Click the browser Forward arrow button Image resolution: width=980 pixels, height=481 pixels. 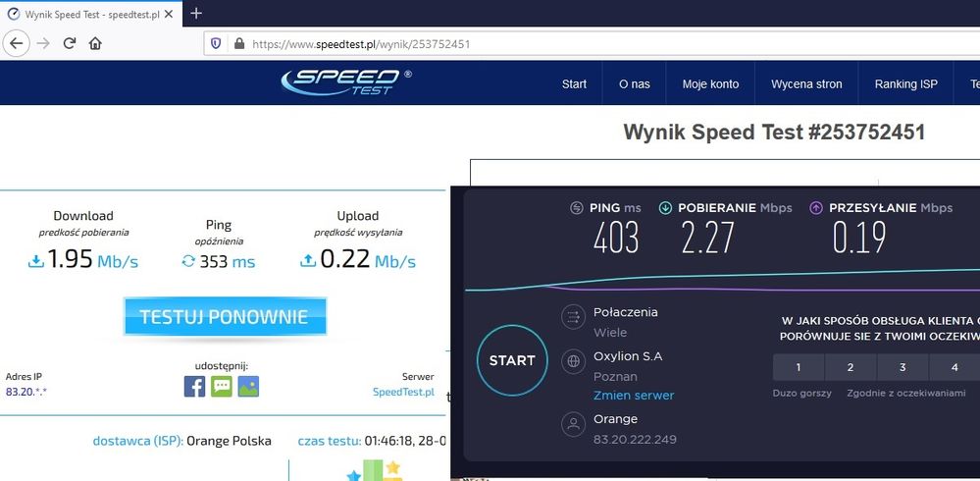point(43,43)
